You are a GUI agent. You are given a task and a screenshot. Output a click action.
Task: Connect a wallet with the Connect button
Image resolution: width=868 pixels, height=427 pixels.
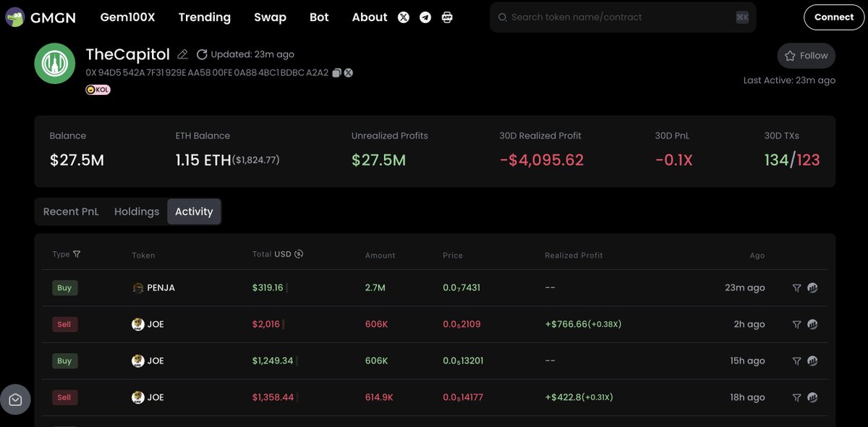tap(834, 17)
